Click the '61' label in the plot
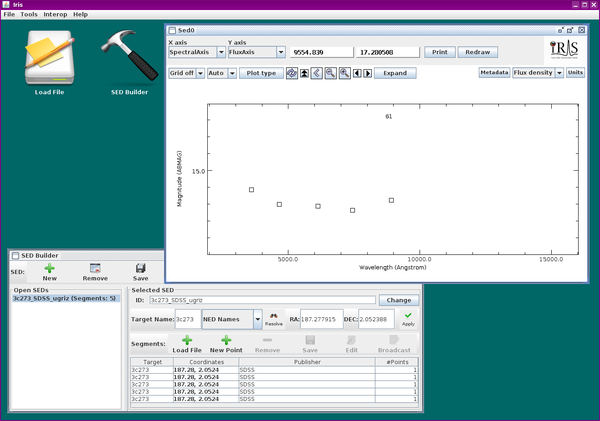The image size is (600, 421). point(388,116)
